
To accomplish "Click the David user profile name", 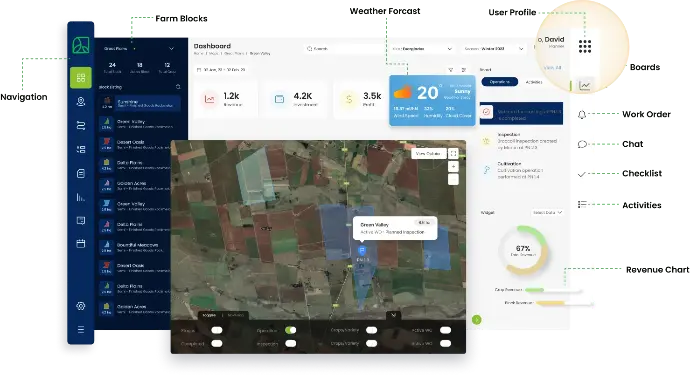I will pyautogui.click(x=553, y=39).
